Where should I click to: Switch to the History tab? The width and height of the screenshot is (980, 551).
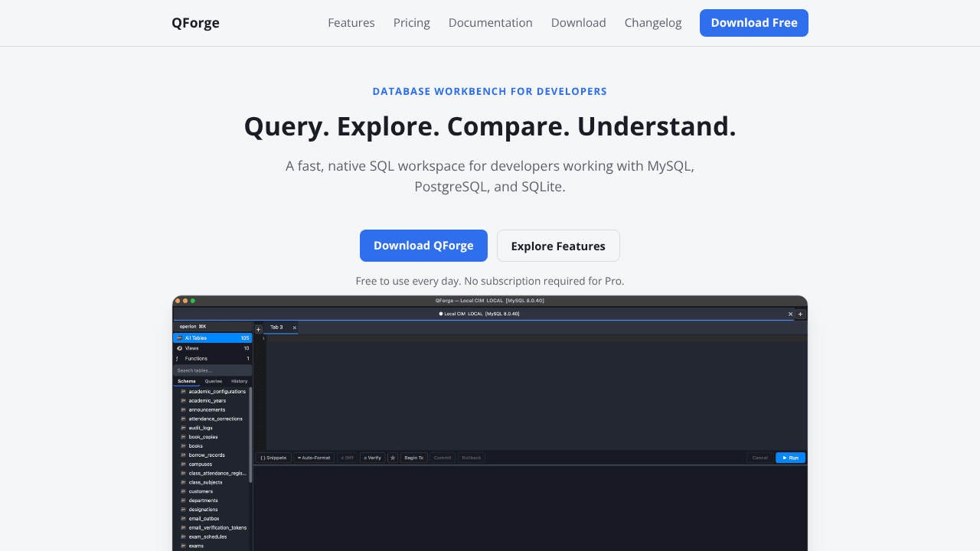[x=240, y=381]
